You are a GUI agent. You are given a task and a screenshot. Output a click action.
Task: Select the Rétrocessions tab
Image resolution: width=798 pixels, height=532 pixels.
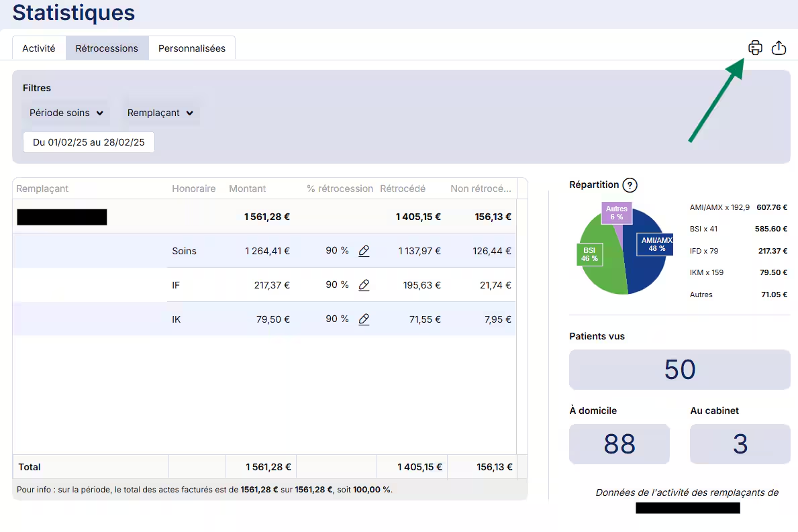pos(107,48)
